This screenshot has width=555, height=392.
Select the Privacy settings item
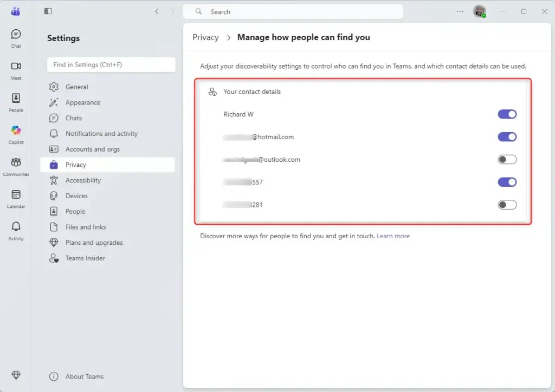point(108,165)
